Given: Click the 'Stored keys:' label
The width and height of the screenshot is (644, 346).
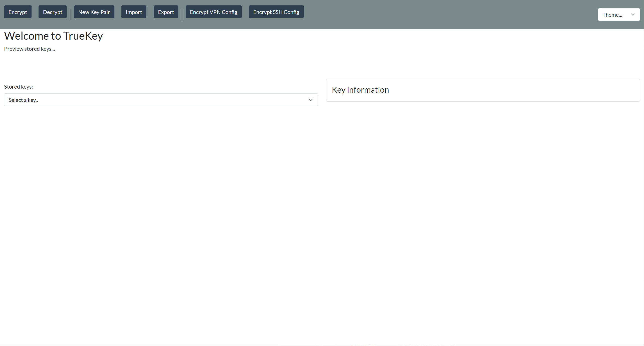Looking at the screenshot, I should click(18, 87).
